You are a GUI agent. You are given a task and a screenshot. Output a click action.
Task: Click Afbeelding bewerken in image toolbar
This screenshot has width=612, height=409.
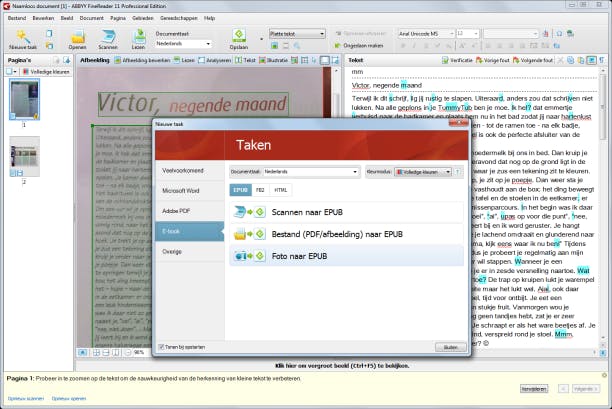click(x=142, y=60)
